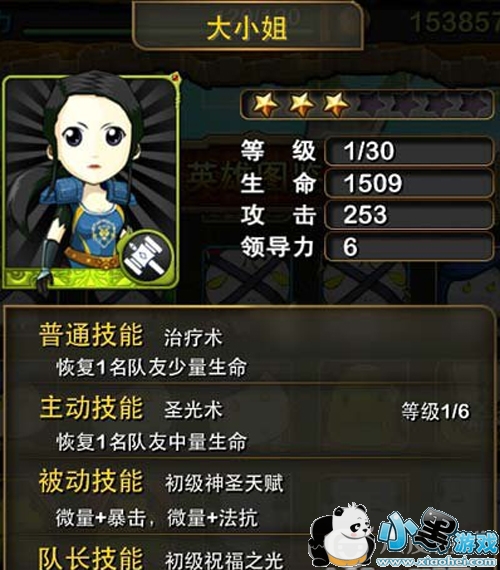Select the 大小姐 title banner
Viewport: 500px width, 570px height.
(247, 27)
